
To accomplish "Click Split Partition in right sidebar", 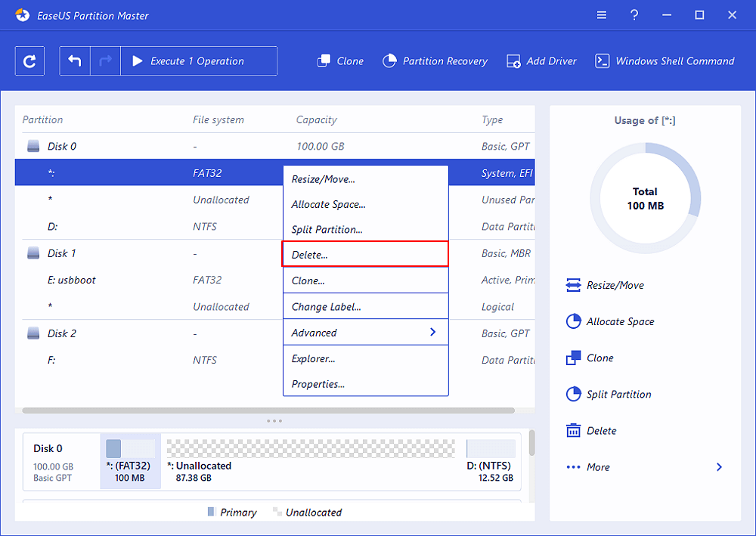I will point(618,394).
